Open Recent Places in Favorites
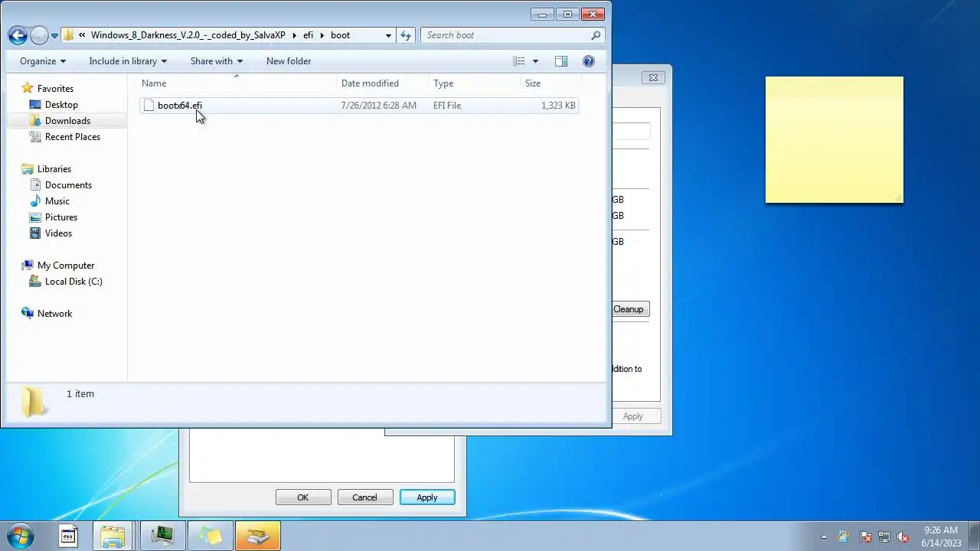The image size is (980, 551). pos(73,137)
